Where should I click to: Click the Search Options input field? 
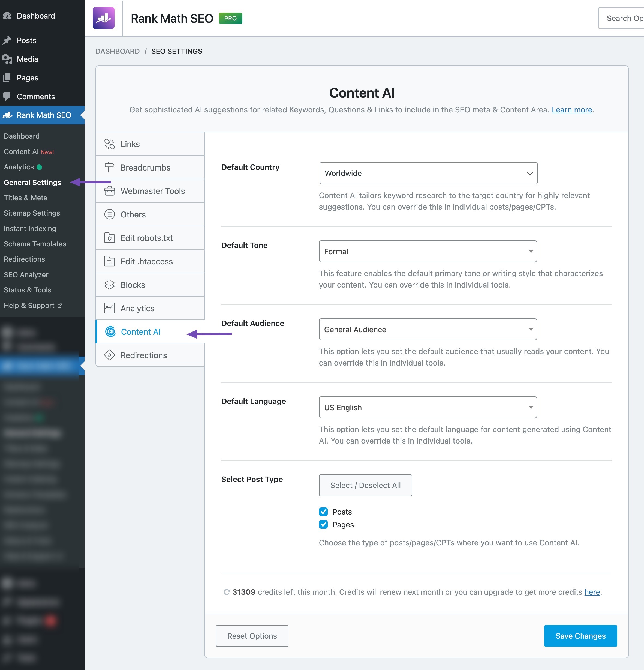[x=621, y=18]
